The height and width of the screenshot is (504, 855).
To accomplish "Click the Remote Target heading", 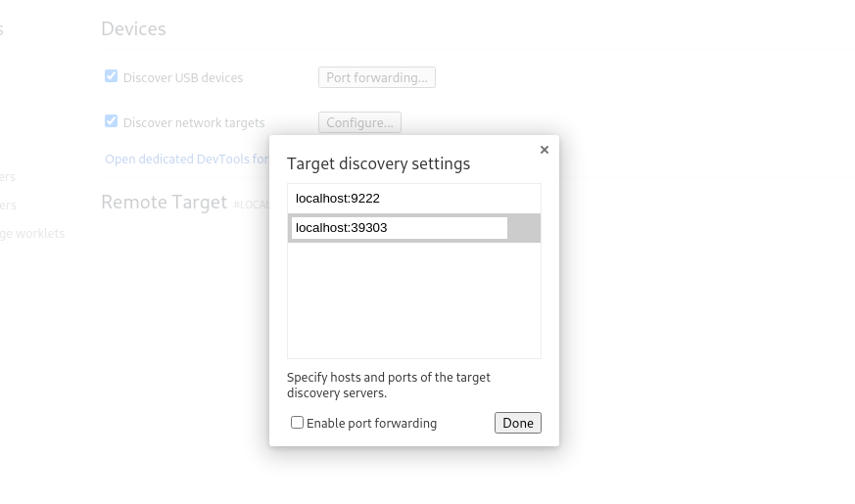I will pyautogui.click(x=164, y=203).
